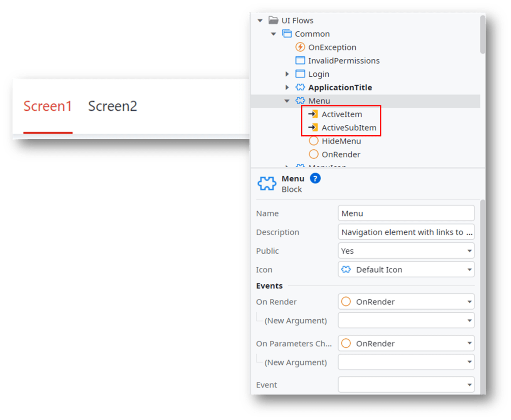The height and width of the screenshot is (420, 511).
Task: Click the OnRender event icon under Menu
Action: pyautogui.click(x=313, y=154)
